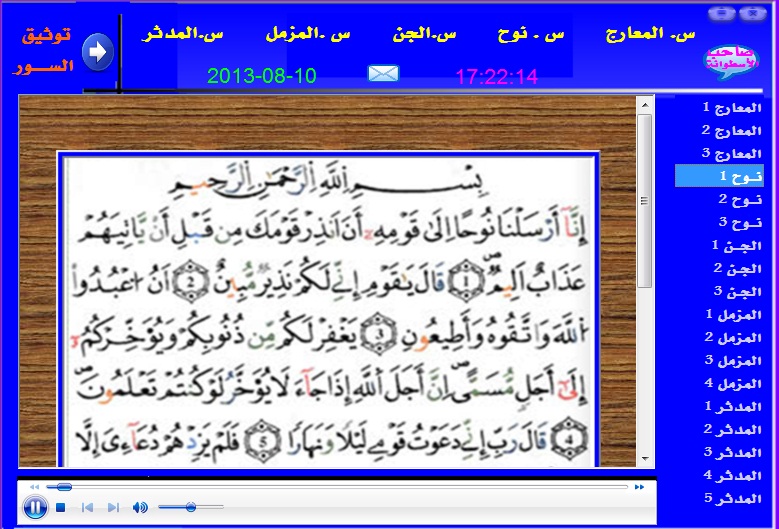Open the س . نوح tab
Viewport: 779px width, 529px height.
(531, 34)
